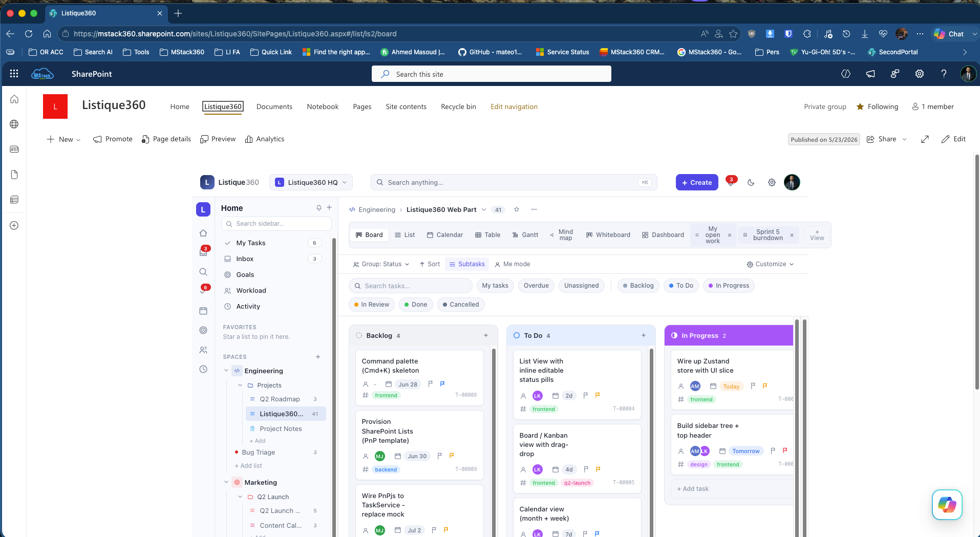Click Add list under Engineering
980x537 pixels.
(x=248, y=465)
